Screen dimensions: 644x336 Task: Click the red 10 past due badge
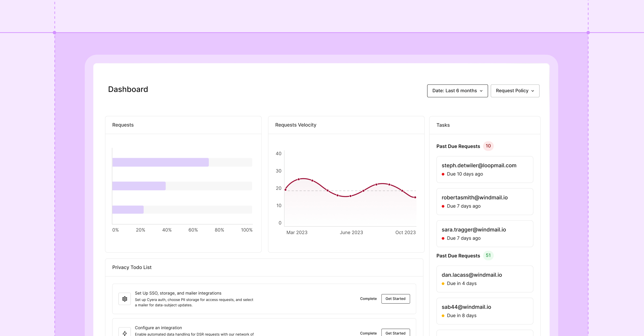point(488,146)
